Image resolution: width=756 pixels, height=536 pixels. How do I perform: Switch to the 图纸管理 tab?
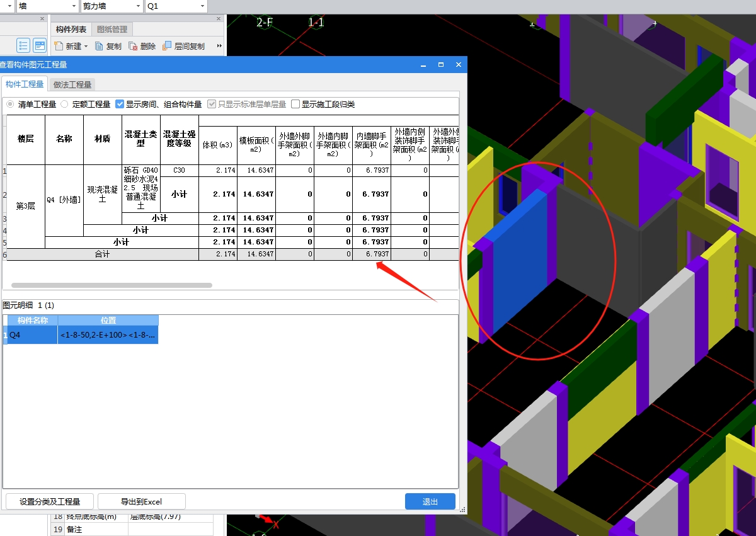click(112, 30)
